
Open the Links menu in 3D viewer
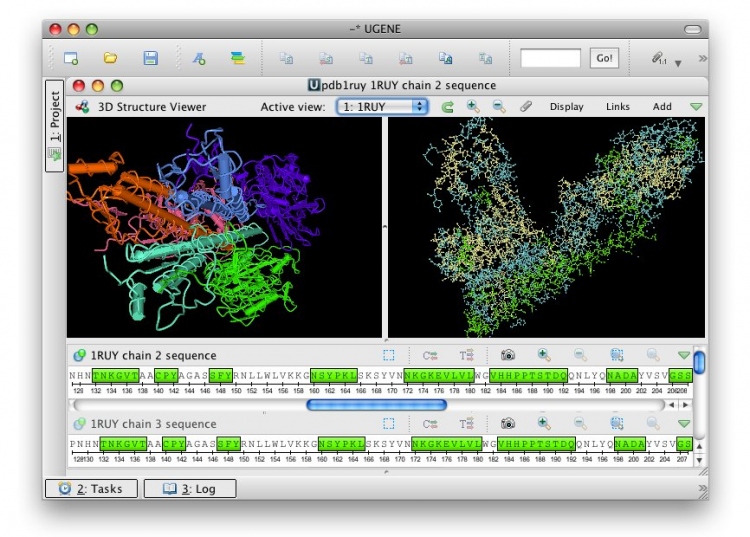pyautogui.click(x=618, y=107)
